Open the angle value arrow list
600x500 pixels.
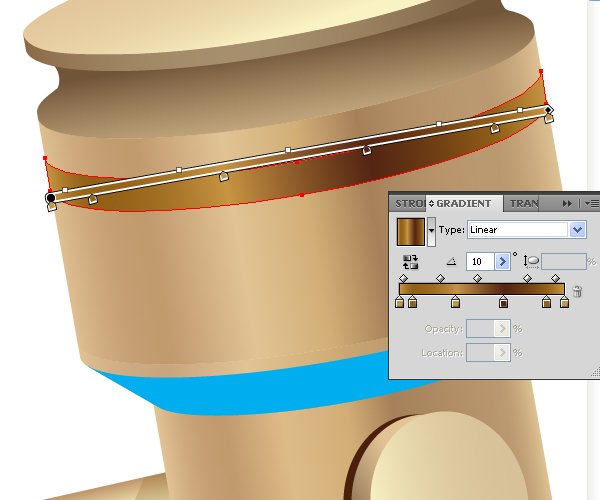click(502, 262)
